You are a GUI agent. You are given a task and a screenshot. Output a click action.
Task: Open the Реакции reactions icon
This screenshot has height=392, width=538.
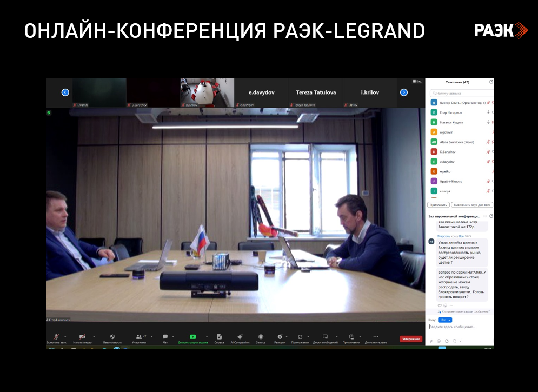280,337
